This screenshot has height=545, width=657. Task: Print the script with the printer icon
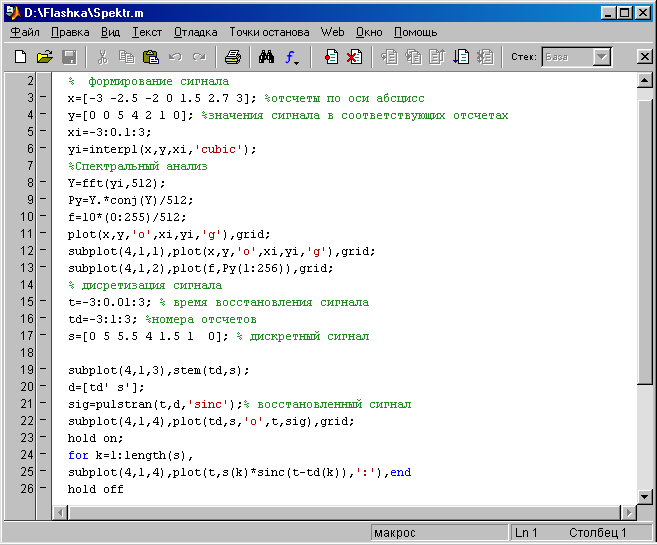coord(233,57)
